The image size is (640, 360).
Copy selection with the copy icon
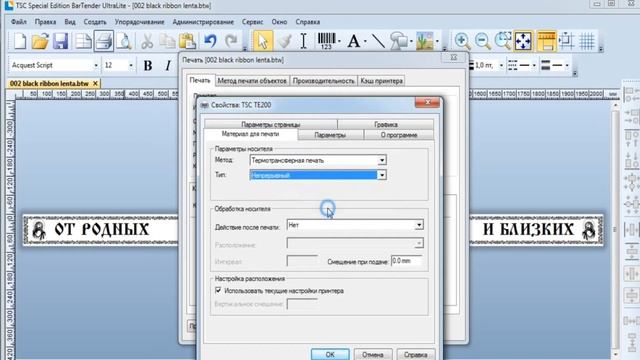click(x=167, y=41)
